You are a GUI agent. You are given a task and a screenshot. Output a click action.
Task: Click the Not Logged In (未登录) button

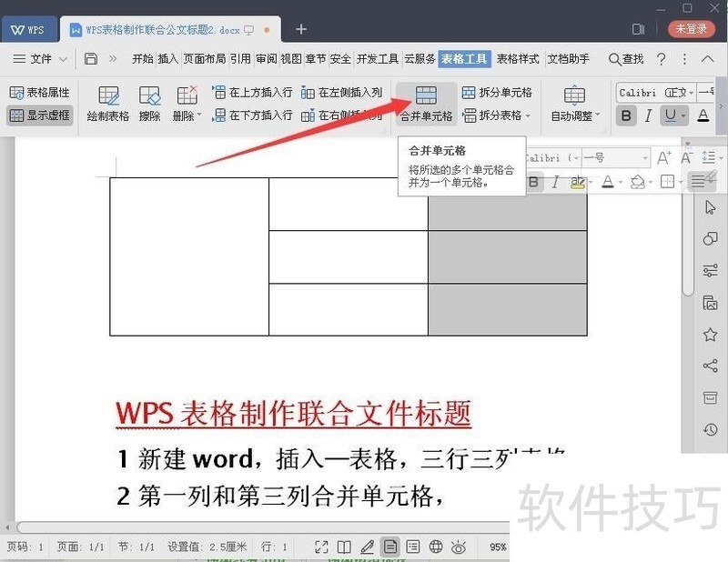[x=691, y=29]
